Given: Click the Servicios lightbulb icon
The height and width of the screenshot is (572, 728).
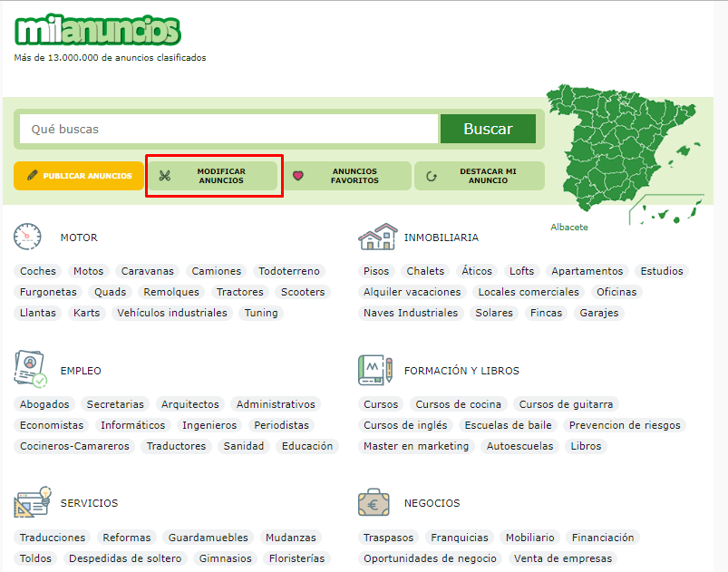Looking at the screenshot, I should (x=33, y=502).
